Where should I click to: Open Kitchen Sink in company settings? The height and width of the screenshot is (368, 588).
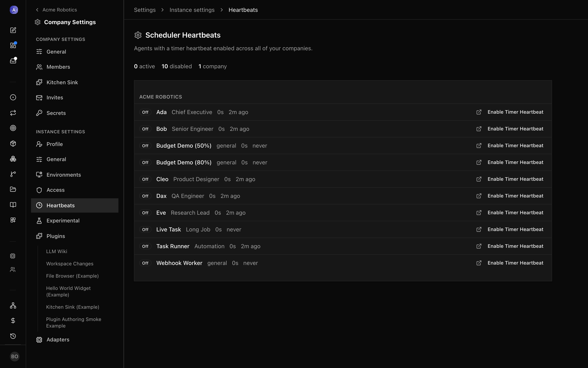(75, 82)
